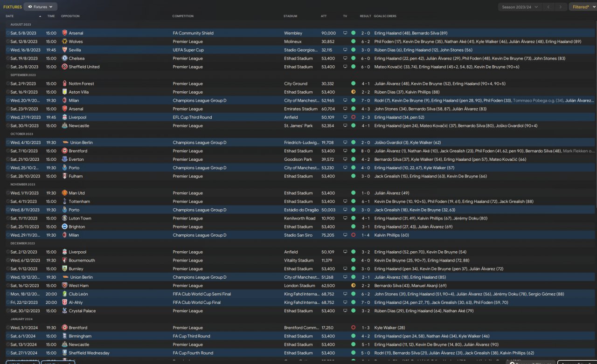Image resolution: width=597 pixels, height=364 pixels.
Task: Go to the previous season with the left arrow
Action: [548, 7]
